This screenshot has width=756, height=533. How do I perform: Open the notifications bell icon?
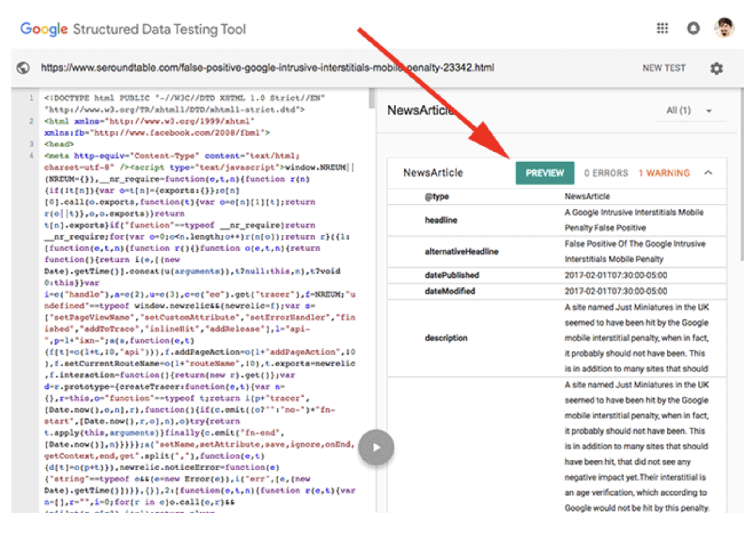tap(693, 29)
